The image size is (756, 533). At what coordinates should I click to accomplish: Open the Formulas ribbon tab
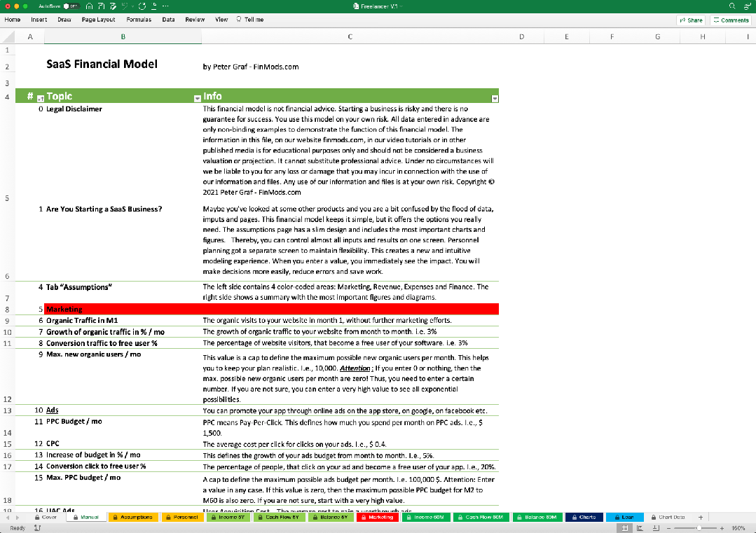pos(139,20)
